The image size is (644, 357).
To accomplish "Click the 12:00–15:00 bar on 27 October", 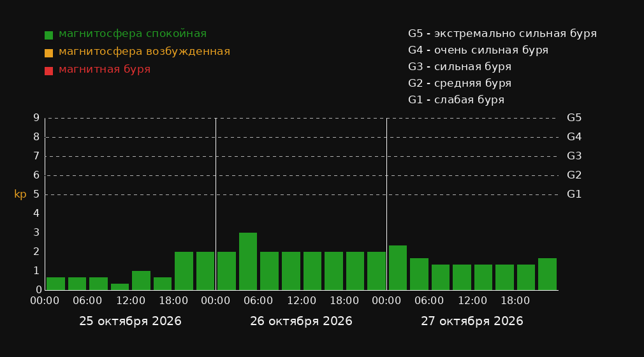I will (x=483, y=277).
